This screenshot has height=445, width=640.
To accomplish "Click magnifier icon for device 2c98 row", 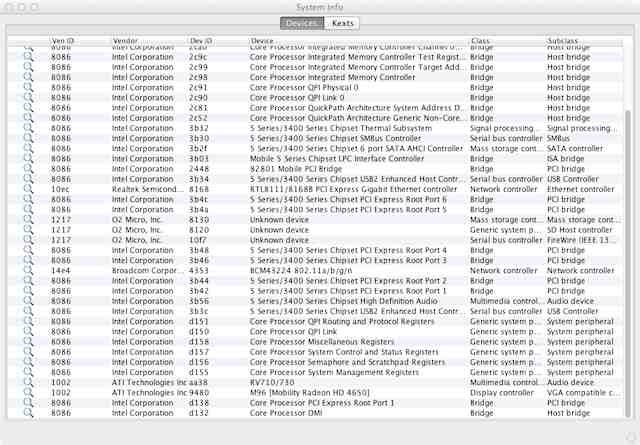I will point(28,77).
